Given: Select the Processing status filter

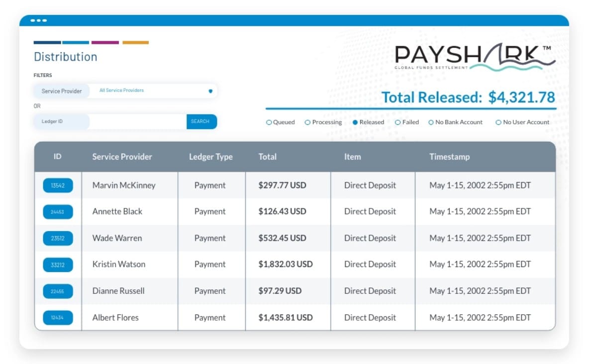Looking at the screenshot, I should tap(307, 122).
